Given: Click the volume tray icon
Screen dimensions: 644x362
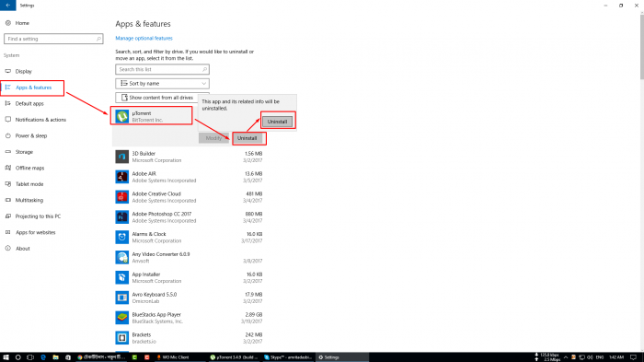Looking at the screenshot, I should point(590,357).
